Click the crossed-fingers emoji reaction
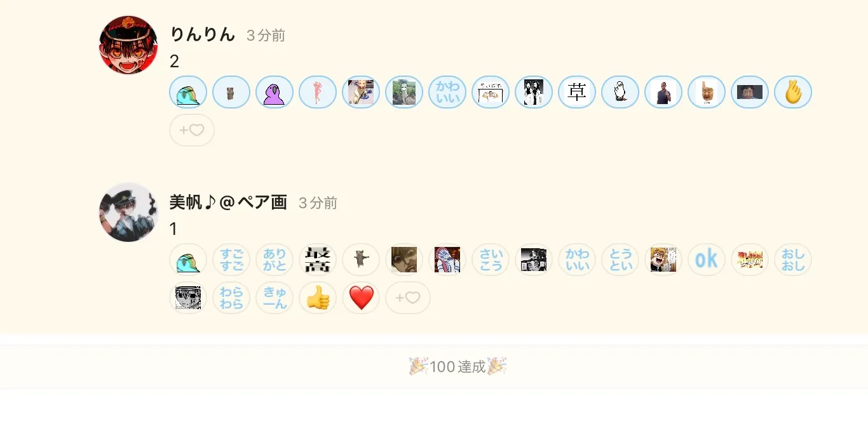The height and width of the screenshot is (431, 868). click(793, 92)
